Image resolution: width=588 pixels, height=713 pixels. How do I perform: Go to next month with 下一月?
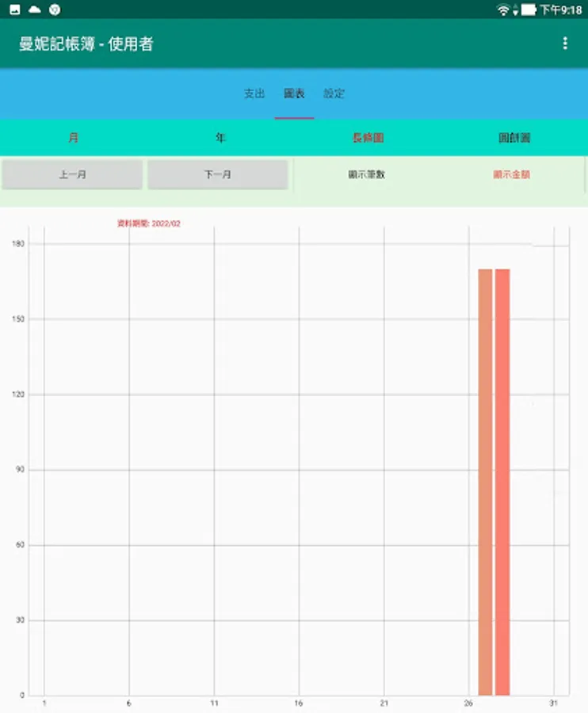(x=218, y=174)
